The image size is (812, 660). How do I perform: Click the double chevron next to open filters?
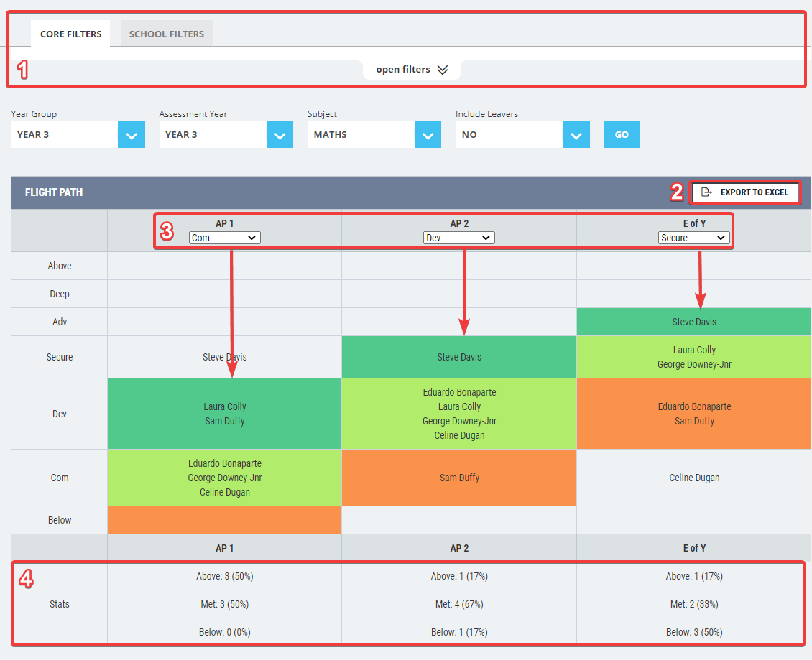coord(442,70)
